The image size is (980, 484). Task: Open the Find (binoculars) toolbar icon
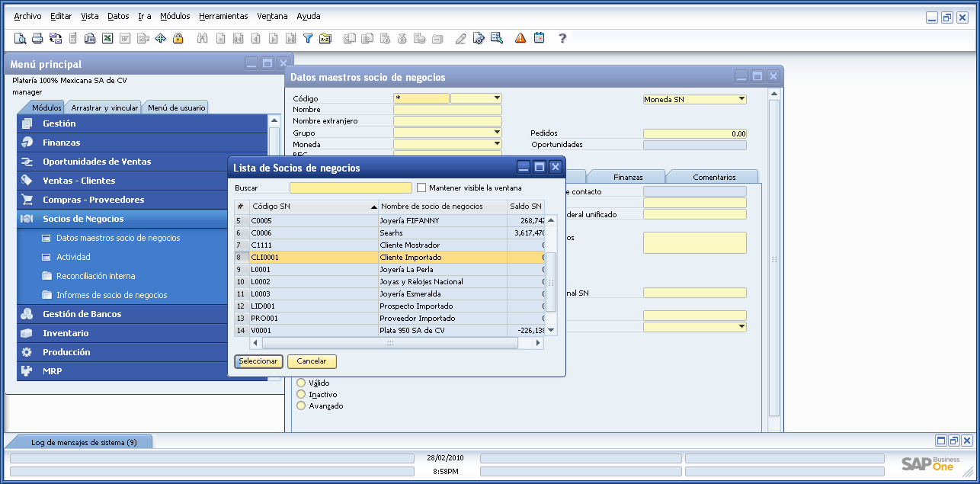(202, 37)
